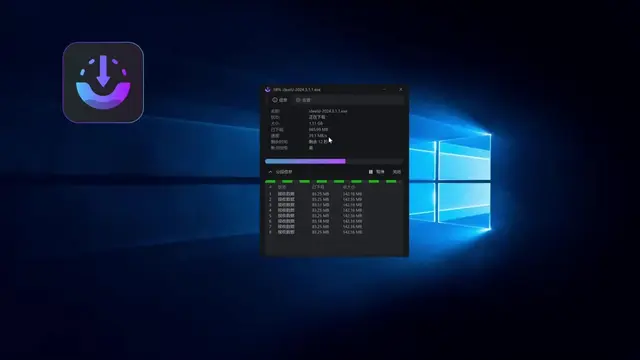Select connection row number 1
Screen dimensions: 640x360
point(334,194)
